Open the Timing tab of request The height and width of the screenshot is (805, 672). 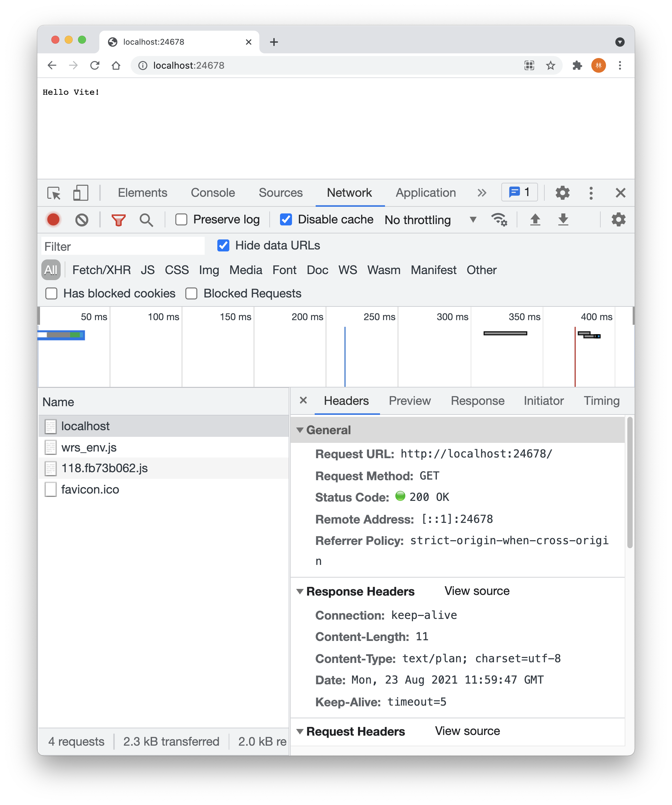(x=602, y=400)
